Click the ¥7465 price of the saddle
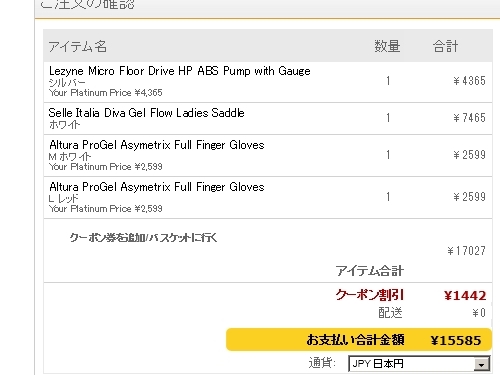This screenshot has width=500, height=375. click(469, 118)
